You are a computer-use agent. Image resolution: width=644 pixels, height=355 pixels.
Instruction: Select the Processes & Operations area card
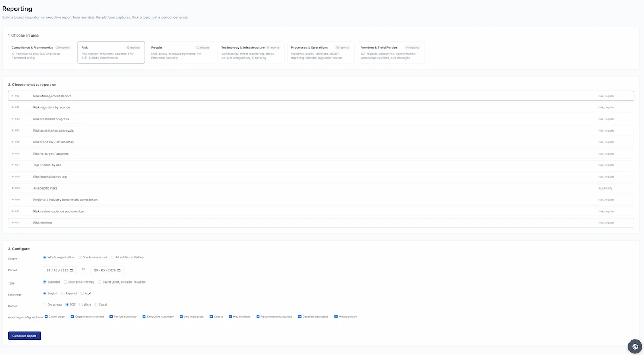click(321, 53)
